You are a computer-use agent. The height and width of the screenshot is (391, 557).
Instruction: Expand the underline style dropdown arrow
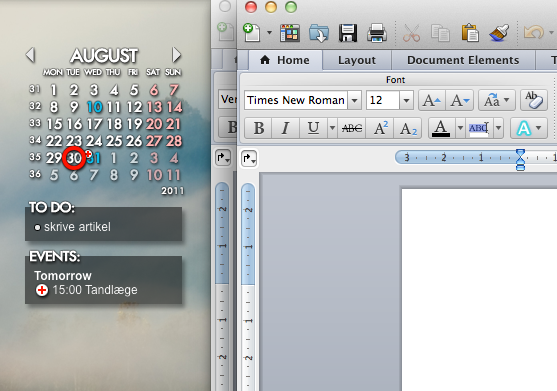(x=332, y=128)
